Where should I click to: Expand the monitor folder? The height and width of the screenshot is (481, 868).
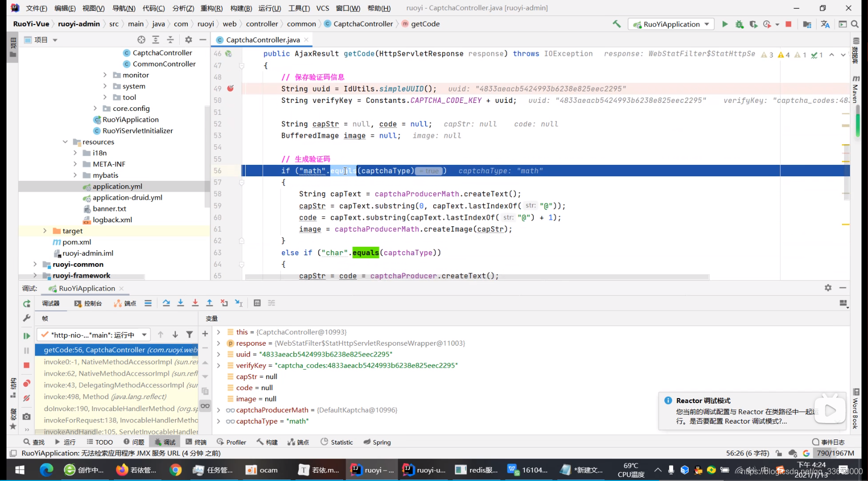coord(105,75)
